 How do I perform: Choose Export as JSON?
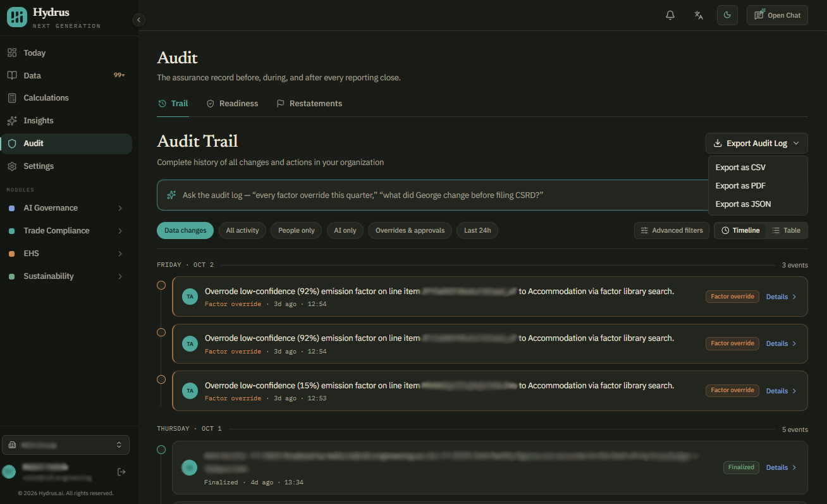click(x=757, y=204)
